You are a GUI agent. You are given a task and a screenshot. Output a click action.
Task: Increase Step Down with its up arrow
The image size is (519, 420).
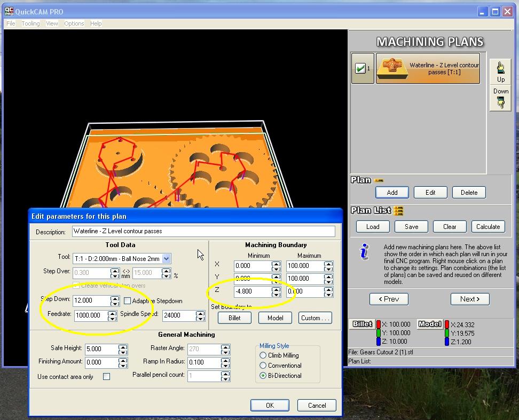115,298
